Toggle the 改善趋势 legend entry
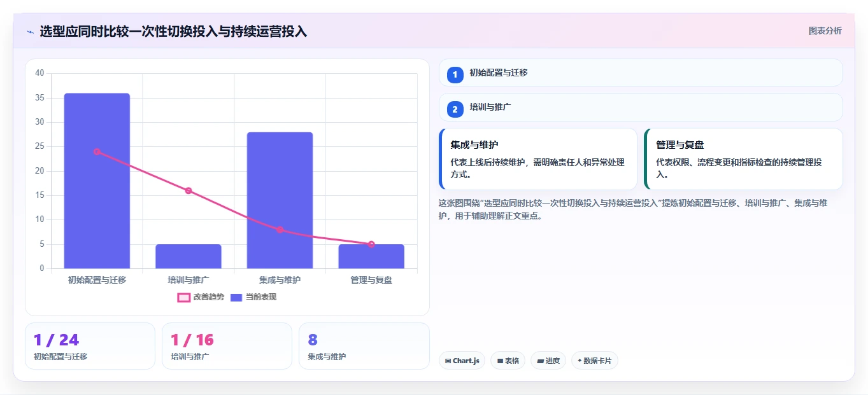 point(201,297)
